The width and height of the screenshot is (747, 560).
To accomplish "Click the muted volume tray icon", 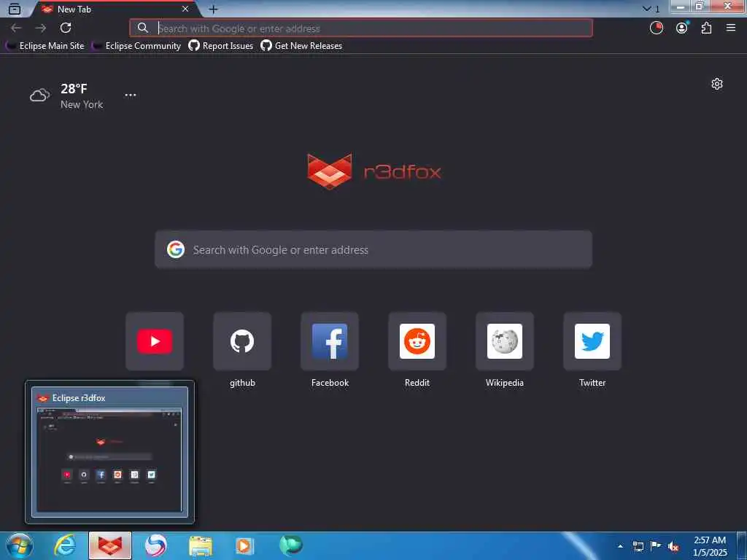I will point(673,547).
